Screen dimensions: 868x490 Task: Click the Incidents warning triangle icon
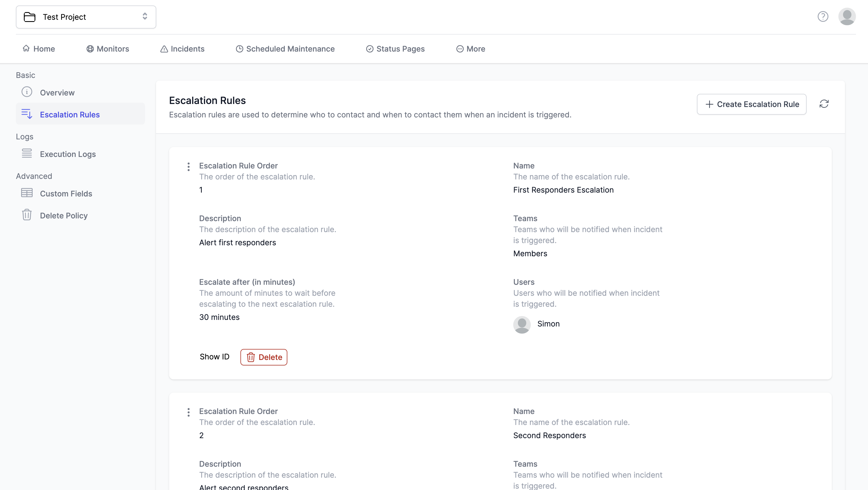click(x=164, y=49)
